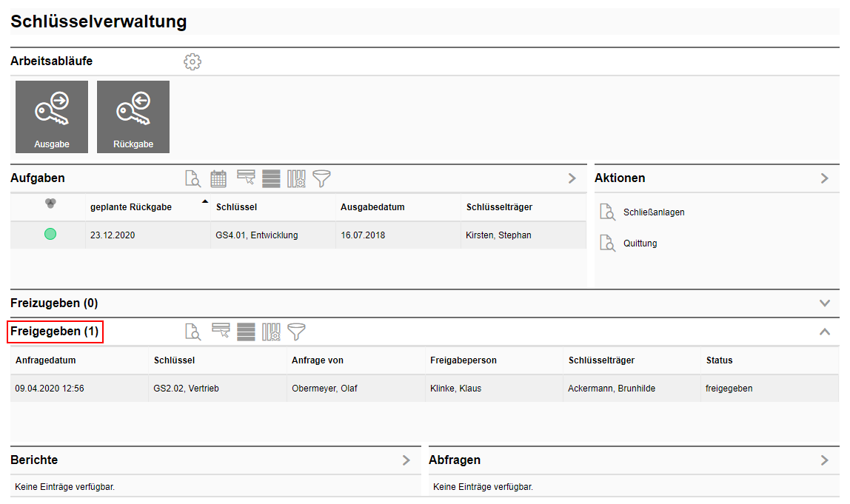
Task: Click the green status circle in Aufgaben
Action: 50,234
